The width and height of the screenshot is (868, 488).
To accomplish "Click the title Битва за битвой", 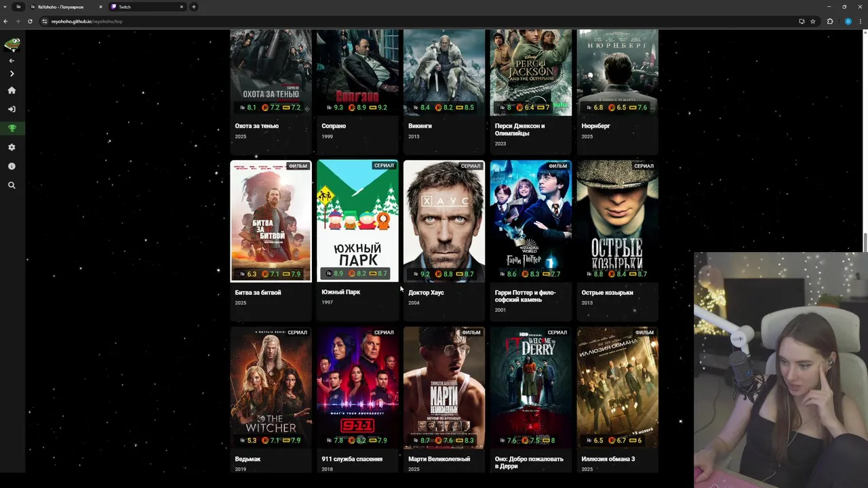I will tap(258, 293).
